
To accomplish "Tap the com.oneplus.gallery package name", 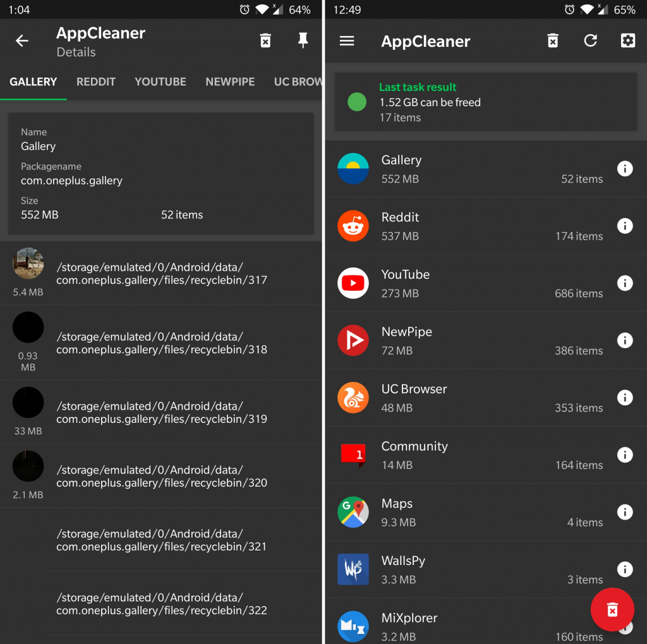I will [71, 180].
